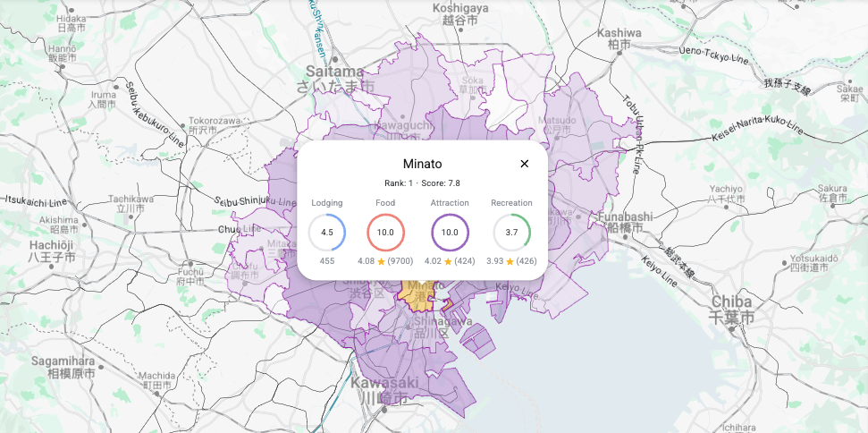
Task: Click the Recreation rating 3.93 (426)
Action: (x=511, y=261)
